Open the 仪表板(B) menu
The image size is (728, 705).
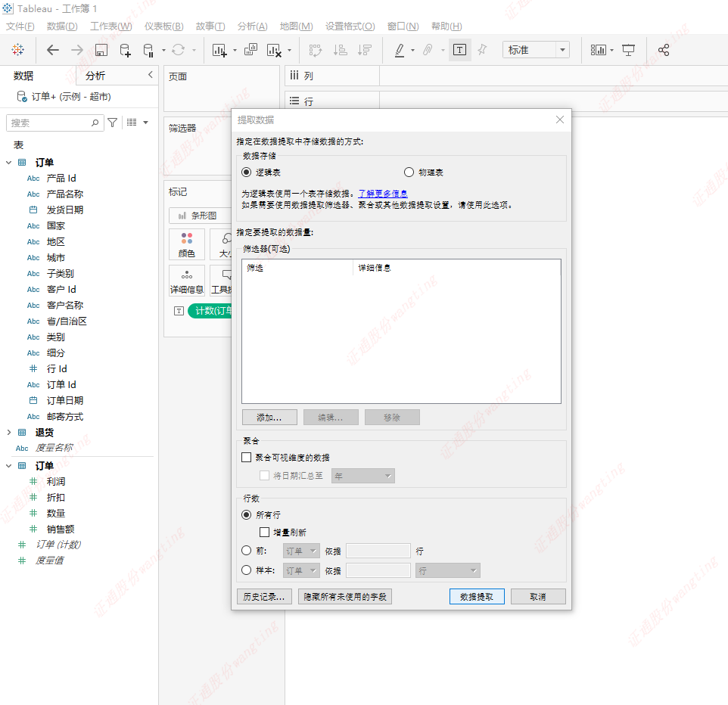pos(164,26)
